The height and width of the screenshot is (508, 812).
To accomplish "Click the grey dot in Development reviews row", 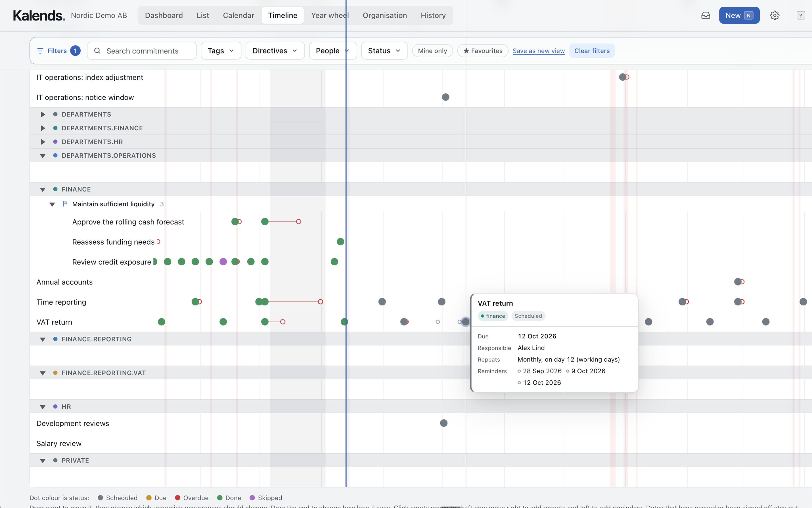I will coord(444,423).
